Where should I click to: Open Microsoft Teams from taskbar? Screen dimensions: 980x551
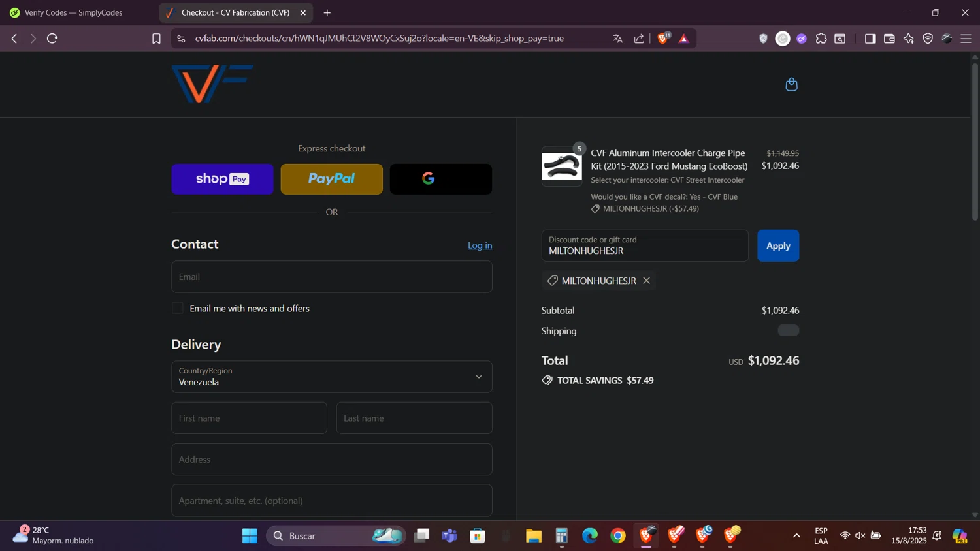point(449,536)
